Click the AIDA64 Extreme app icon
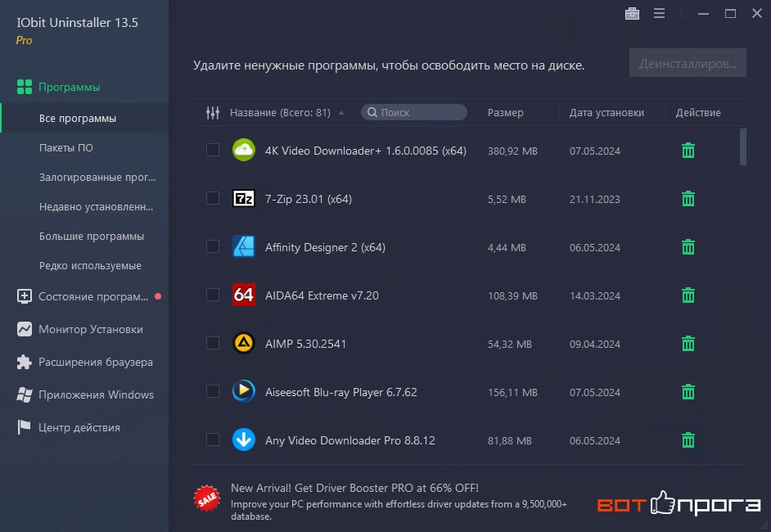Viewport: 771px width, 532px height. tap(243, 295)
